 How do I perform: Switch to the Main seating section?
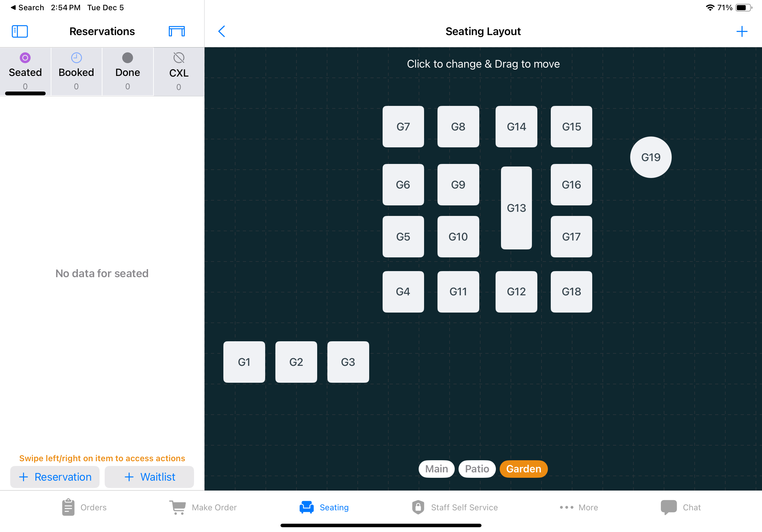(x=436, y=469)
